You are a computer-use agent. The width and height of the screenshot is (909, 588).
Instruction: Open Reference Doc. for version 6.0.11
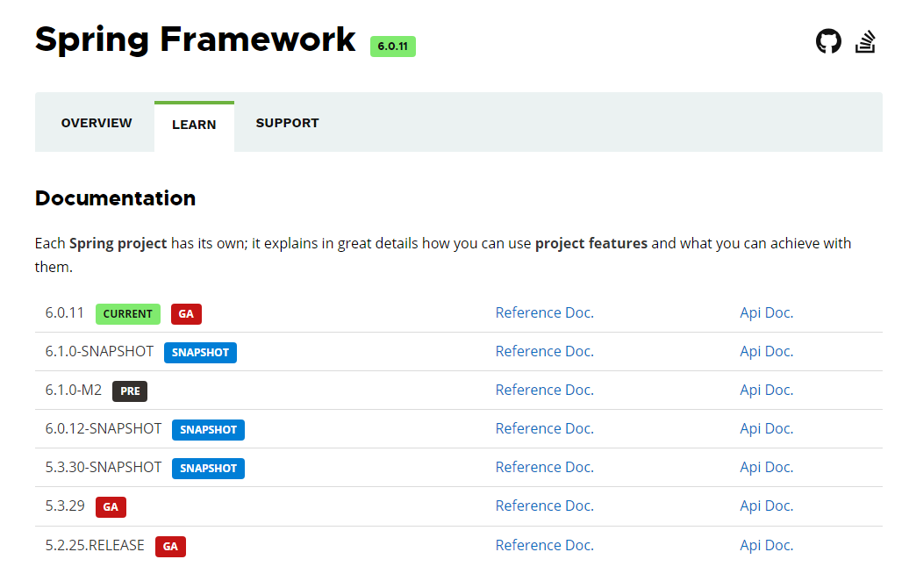(544, 312)
